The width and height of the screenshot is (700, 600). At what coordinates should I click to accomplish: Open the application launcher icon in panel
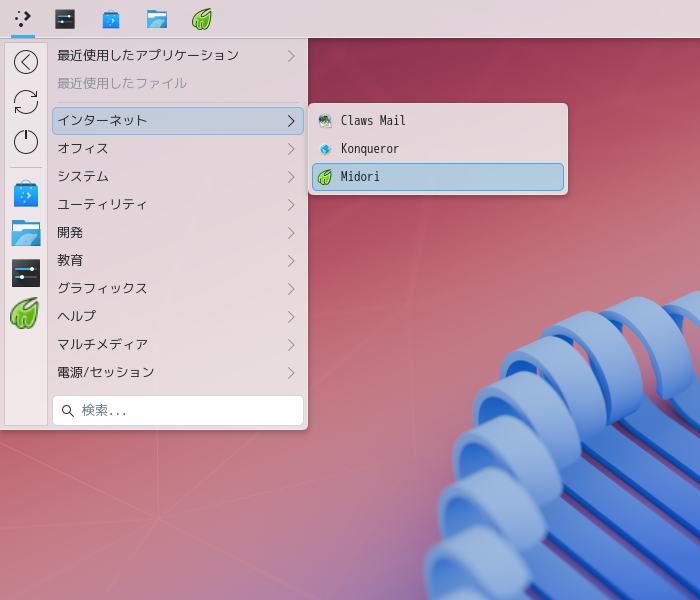pyautogui.click(x=22, y=19)
